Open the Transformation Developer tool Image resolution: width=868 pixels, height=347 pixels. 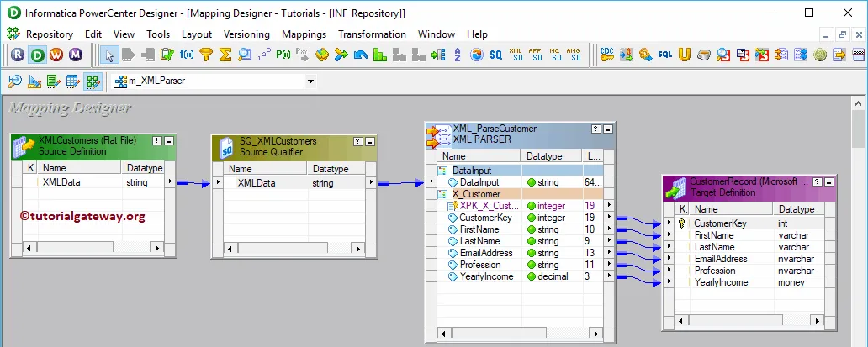[54, 81]
